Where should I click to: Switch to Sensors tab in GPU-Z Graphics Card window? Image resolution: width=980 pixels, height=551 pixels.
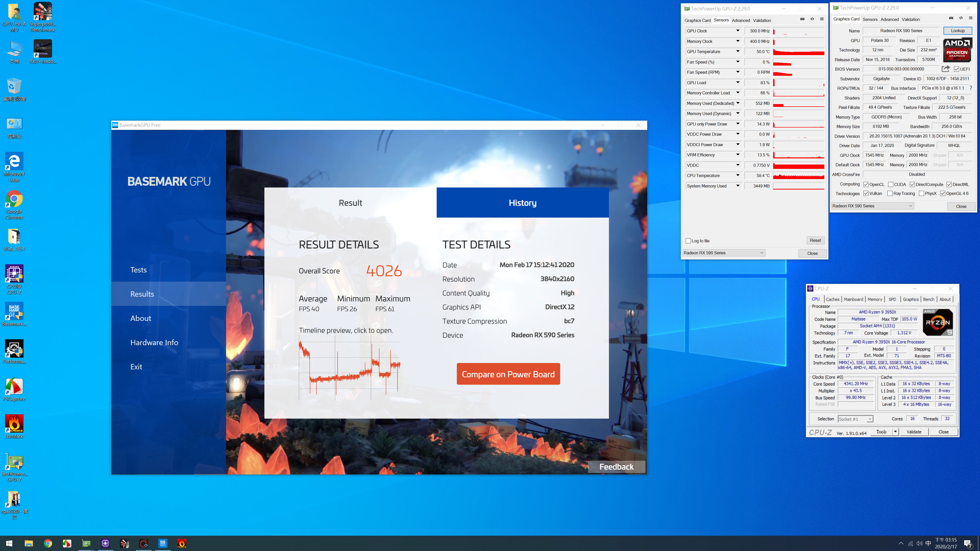870,19
